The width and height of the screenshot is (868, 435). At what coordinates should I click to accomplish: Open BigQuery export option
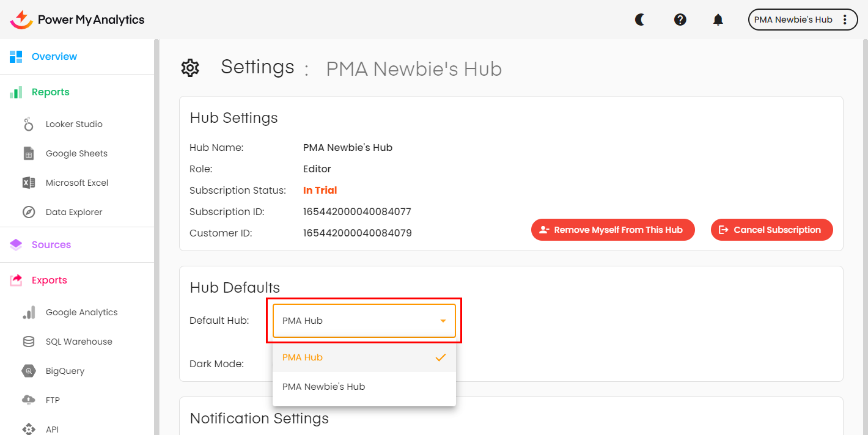(65, 371)
